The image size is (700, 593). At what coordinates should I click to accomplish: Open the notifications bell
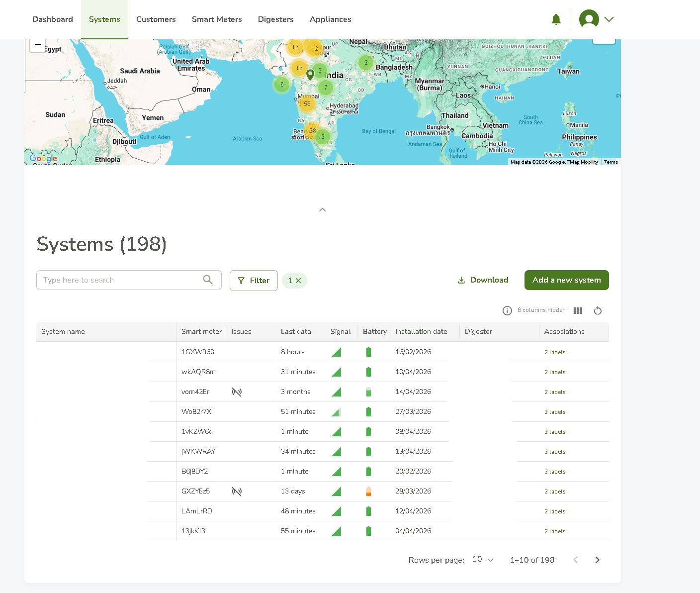556,19
